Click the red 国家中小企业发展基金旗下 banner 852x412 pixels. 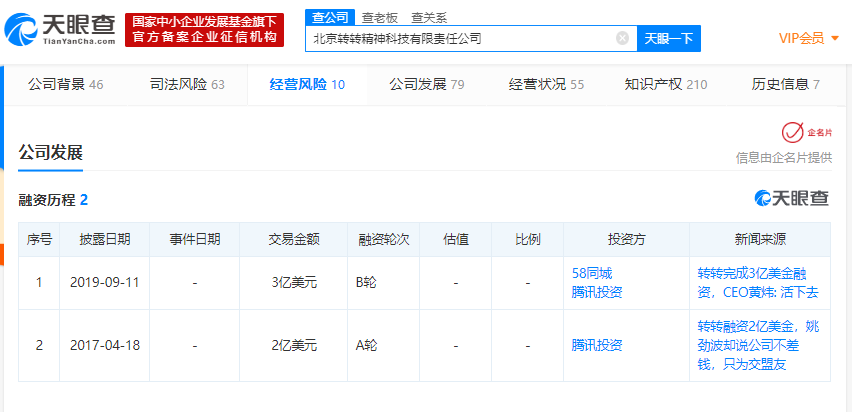click(204, 30)
